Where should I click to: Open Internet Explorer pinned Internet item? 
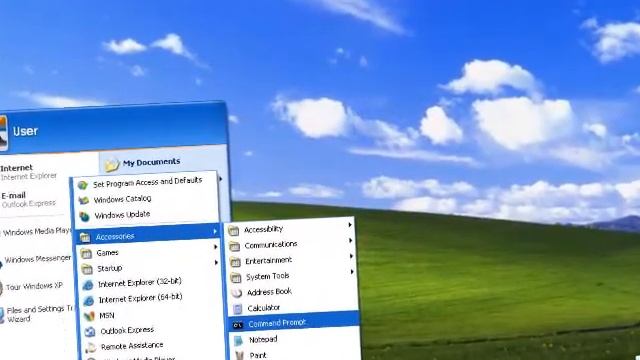click(29, 172)
